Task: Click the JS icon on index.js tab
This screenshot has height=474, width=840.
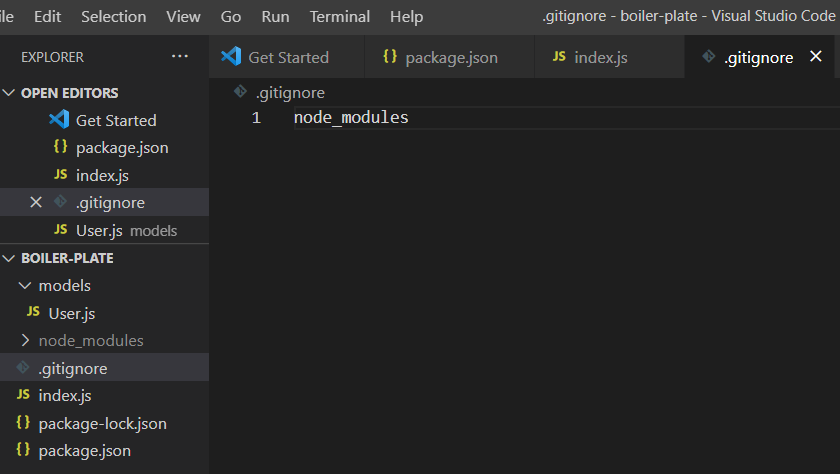Action: tap(559, 56)
